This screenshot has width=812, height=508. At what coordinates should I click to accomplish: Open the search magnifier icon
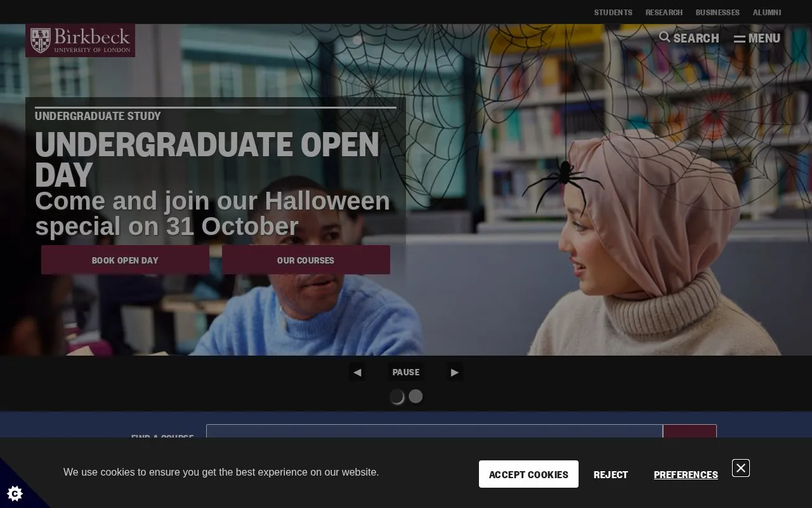point(664,37)
